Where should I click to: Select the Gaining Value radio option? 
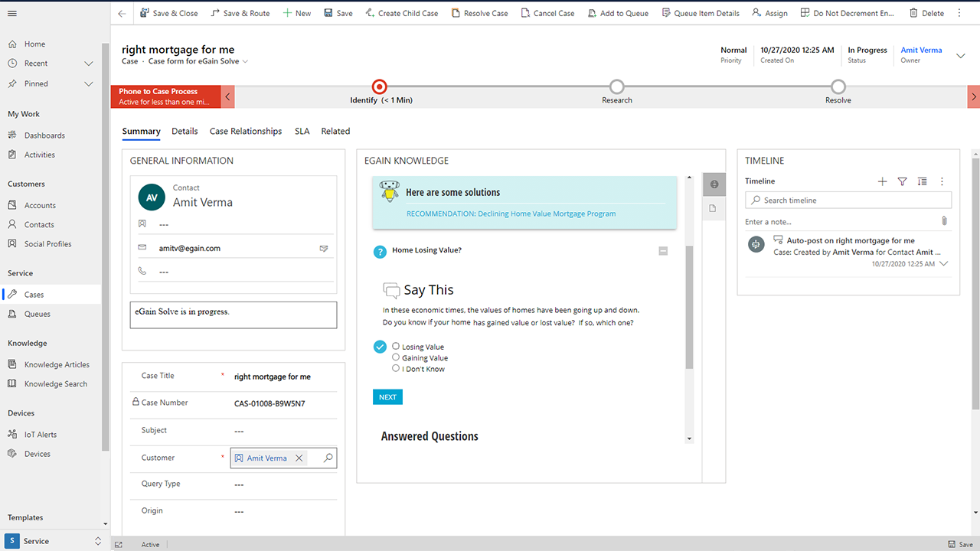point(396,357)
